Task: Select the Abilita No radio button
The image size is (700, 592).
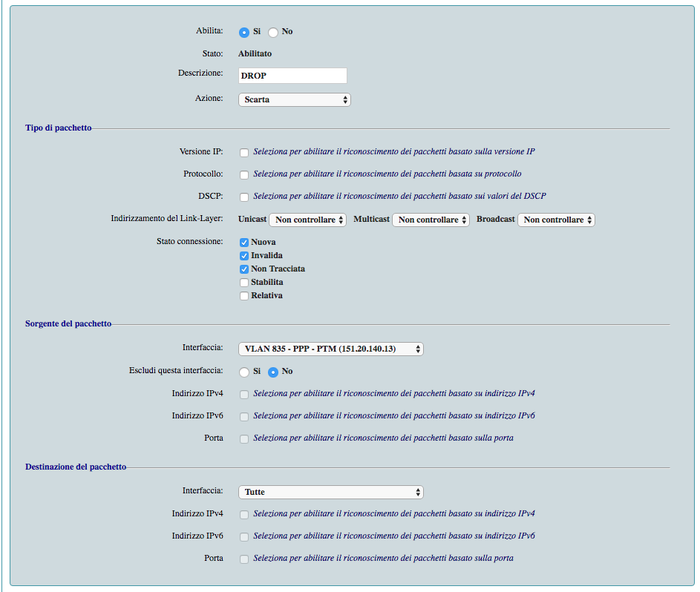Action: [272, 32]
